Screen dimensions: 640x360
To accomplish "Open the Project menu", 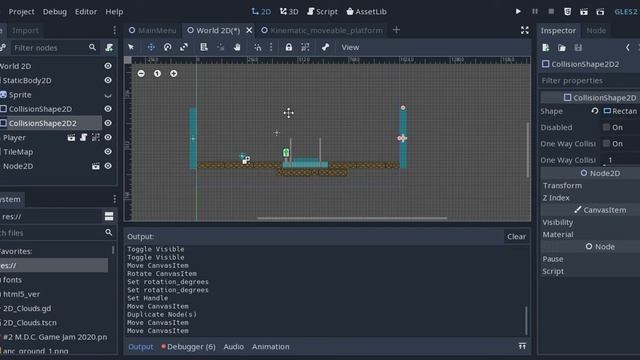I will (x=21, y=11).
